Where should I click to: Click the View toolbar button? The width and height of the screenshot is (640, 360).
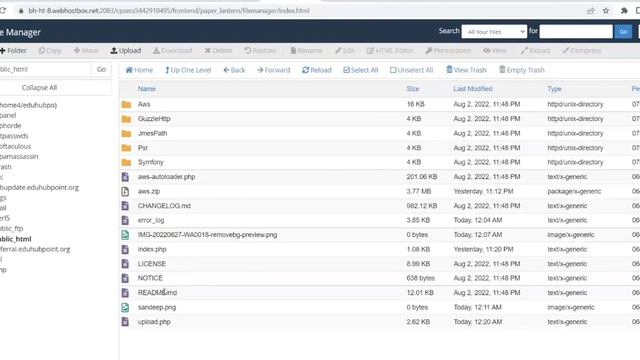[x=495, y=51]
